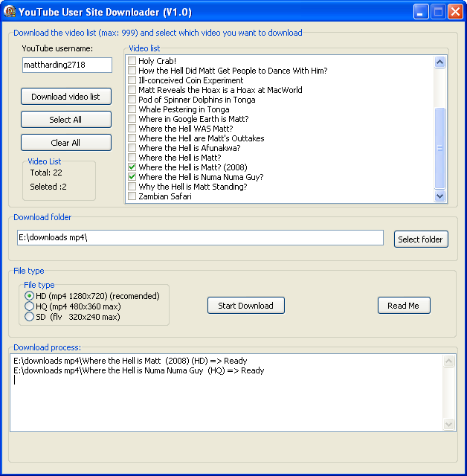Click Download video list button
The width and height of the screenshot is (467, 476).
tap(66, 97)
